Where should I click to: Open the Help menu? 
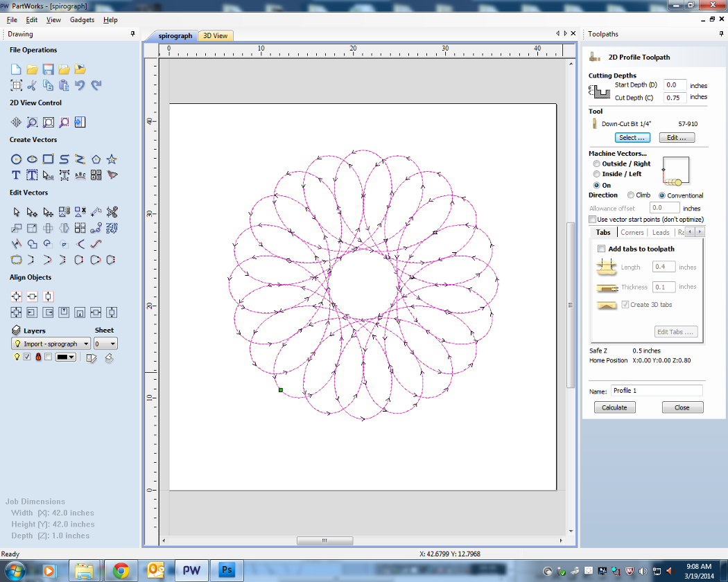click(x=110, y=19)
